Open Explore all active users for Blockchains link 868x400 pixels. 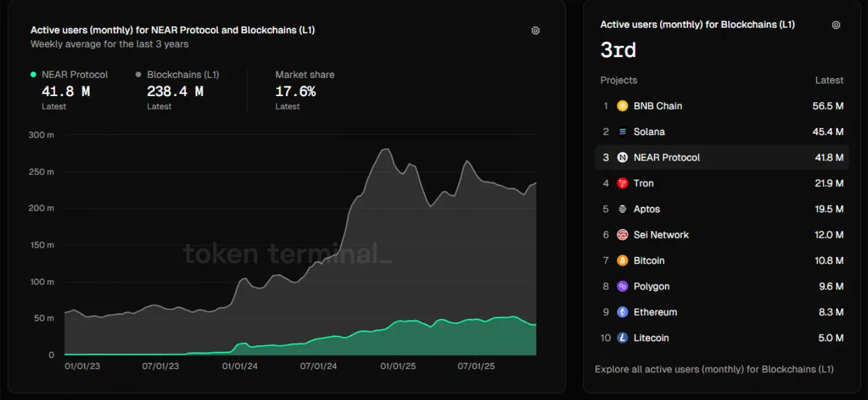point(714,369)
